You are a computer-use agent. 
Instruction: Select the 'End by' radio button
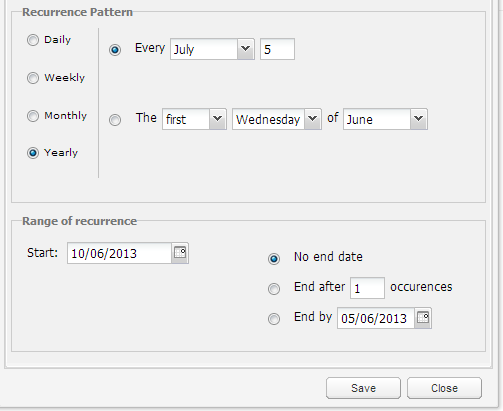tap(274, 319)
